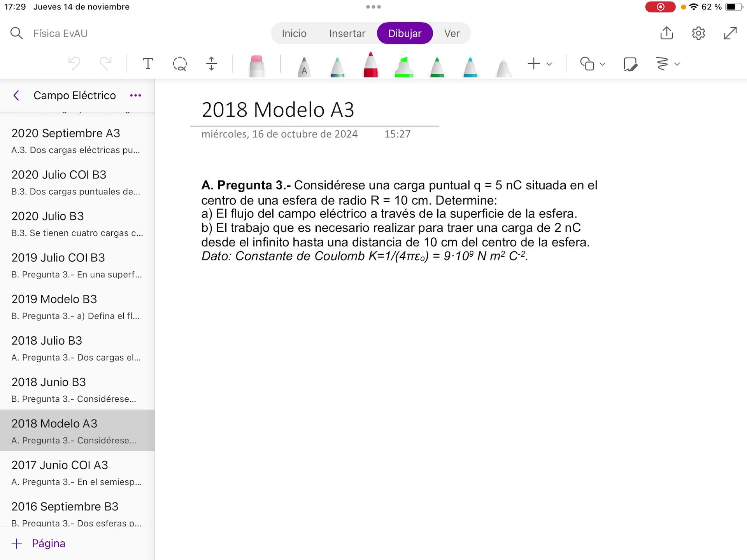
Task: Click the Insert Space tool
Action: click(x=211, y=64)
